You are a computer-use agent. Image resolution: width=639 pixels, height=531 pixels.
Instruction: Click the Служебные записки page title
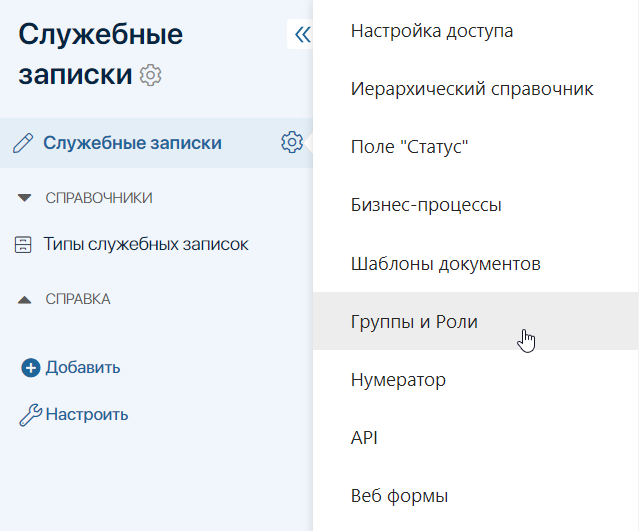[100, 55]
